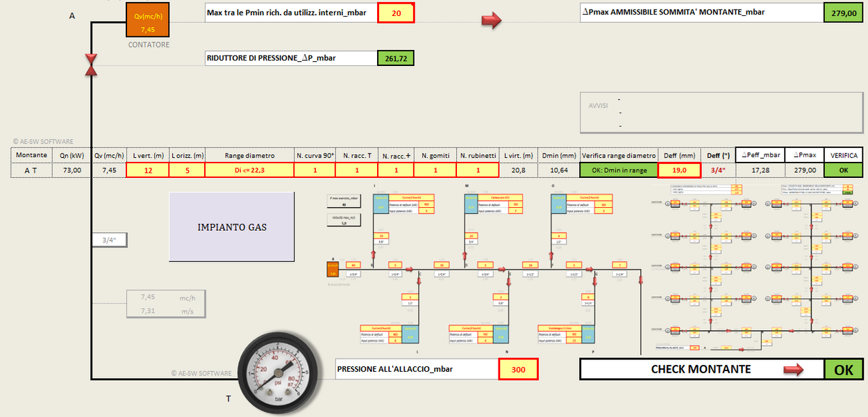Image resolution: width=868 pixels, height=417 pixels.
Task: Select the Pressione all'allaccio 300 input cell
Action: [518, 369]
